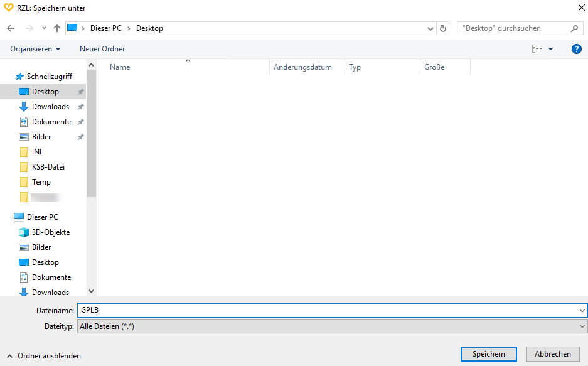Click the navigation pane scroll down arrow
This screenshot has width=588, height=366.
point(91,291)
